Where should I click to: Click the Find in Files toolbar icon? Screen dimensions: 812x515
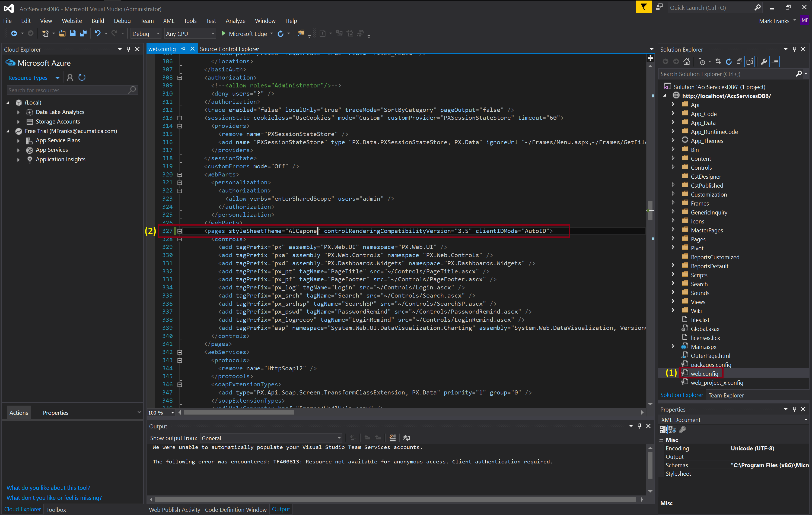(x=301, y=33)
